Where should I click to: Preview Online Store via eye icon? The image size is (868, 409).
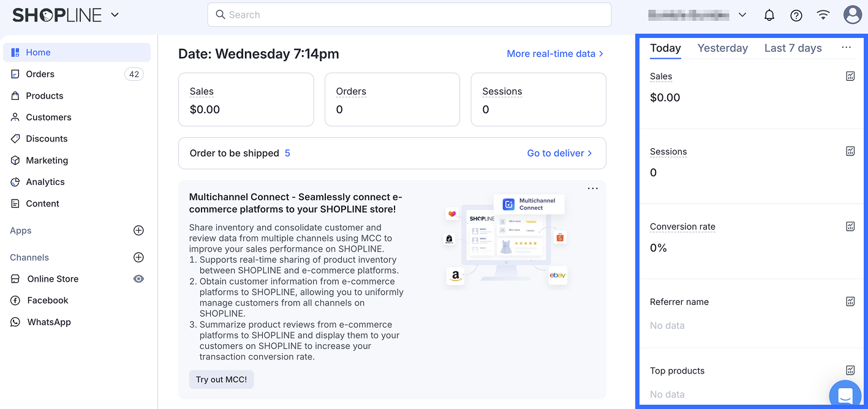point(139,279)
